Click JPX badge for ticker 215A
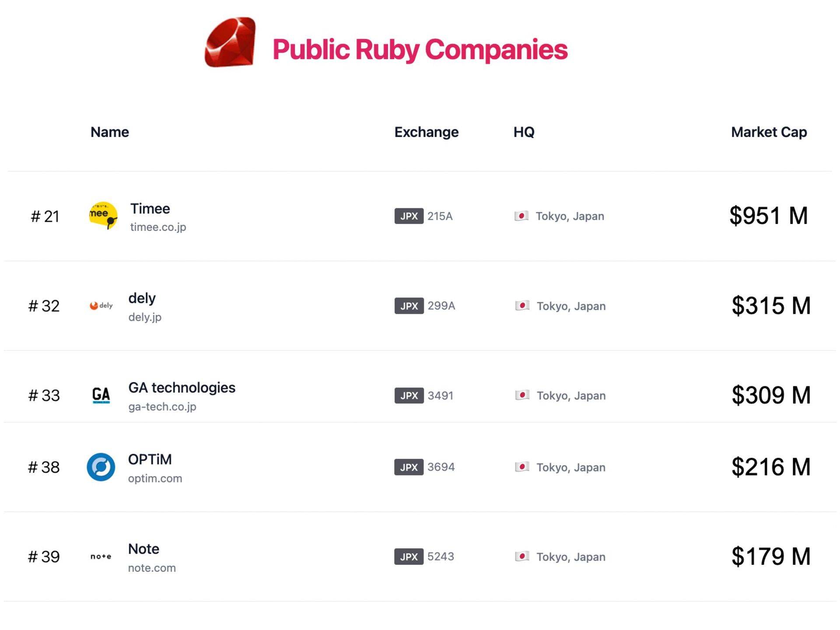840x630 pixels. coord(409,216)
